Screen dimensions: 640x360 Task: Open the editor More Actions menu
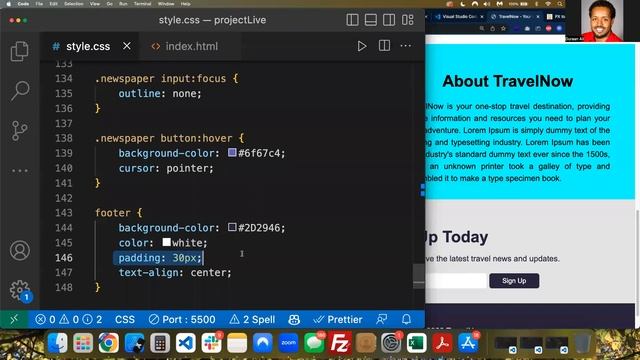click(406, 46)
